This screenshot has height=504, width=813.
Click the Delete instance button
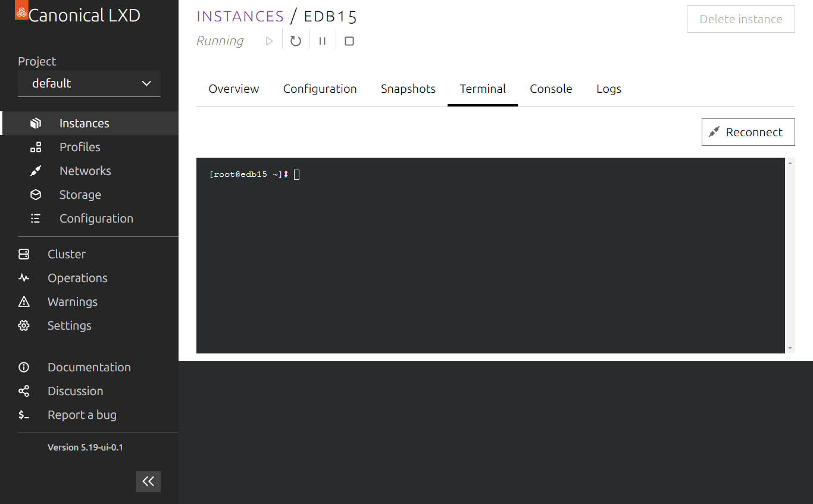pyautogui.click(x=741, y=19)
